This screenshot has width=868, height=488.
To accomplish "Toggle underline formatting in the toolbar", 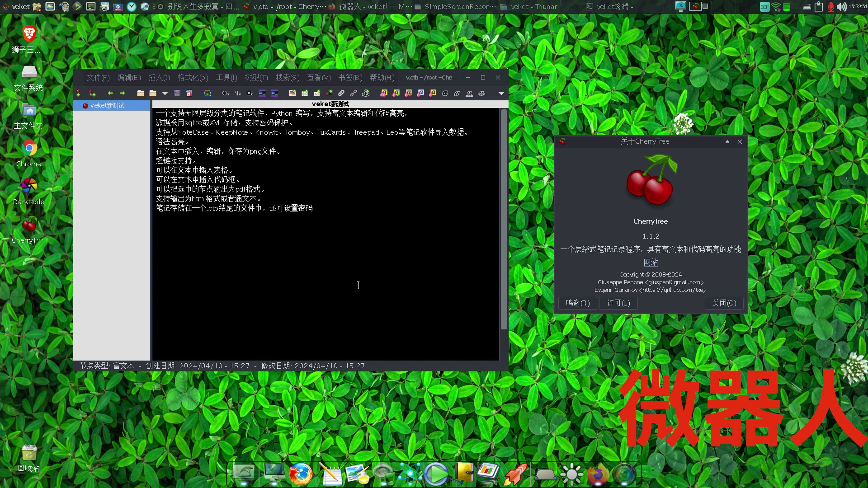I will click(469, 93).
